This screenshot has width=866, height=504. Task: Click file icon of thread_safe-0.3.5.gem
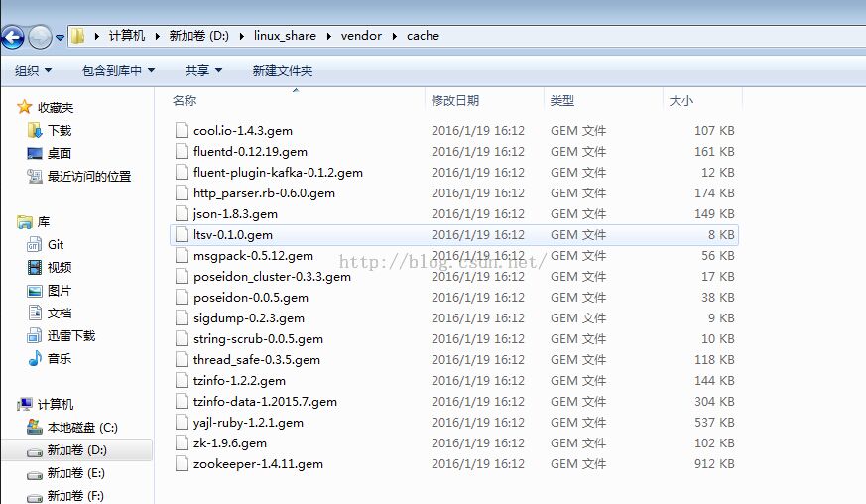click(x=182, y=360)
